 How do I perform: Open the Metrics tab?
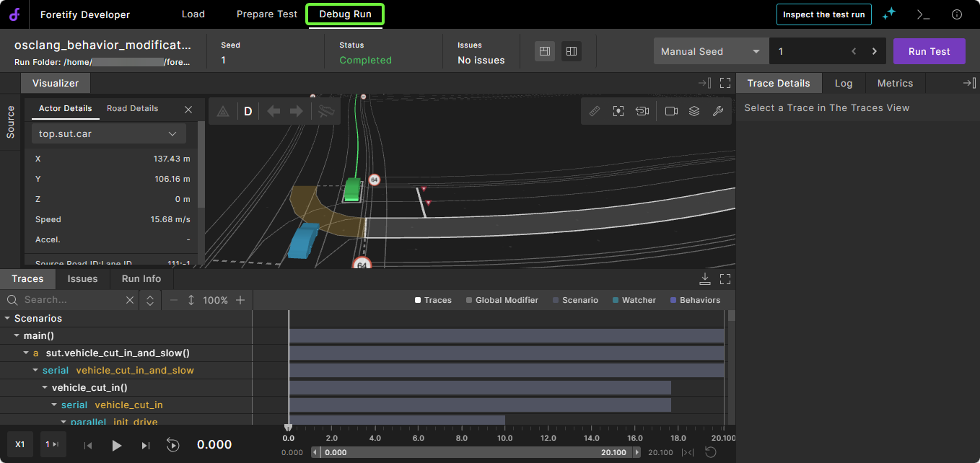coord(895,83)
